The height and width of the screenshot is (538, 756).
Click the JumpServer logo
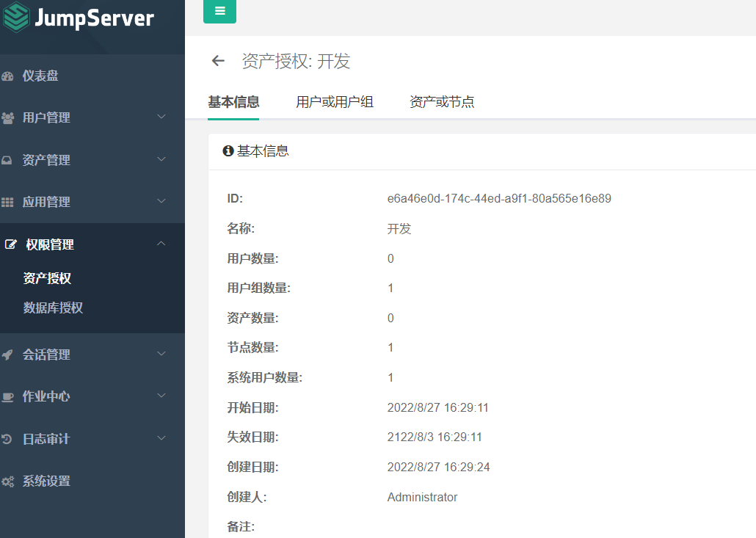point(78,18)
